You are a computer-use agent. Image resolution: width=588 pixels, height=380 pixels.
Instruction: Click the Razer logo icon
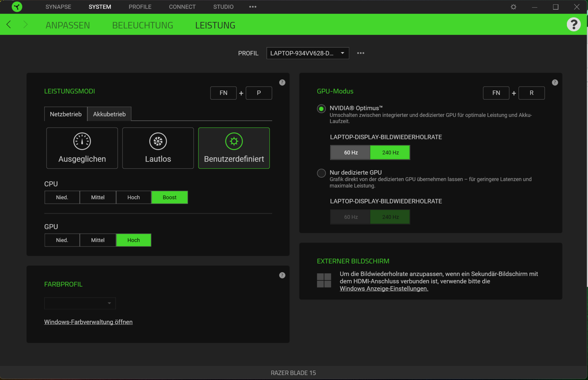coord(17,7)
